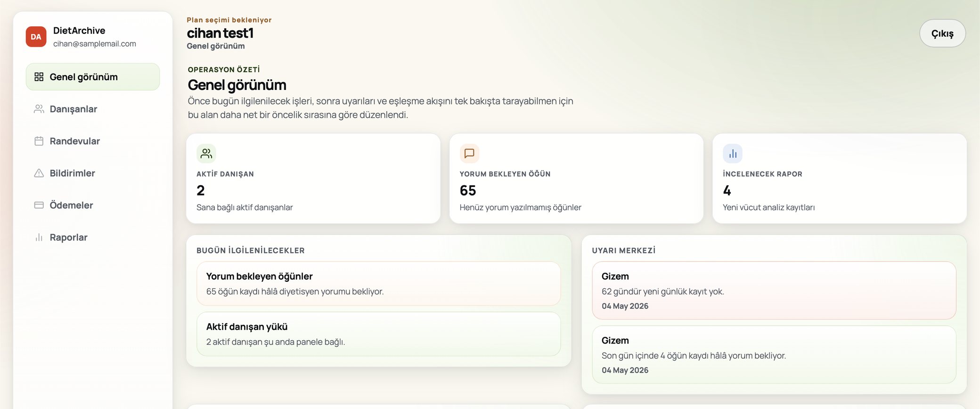Screen dimensions: 980x409
Task: Navigate to Raporlar
Action: [93, 237]
